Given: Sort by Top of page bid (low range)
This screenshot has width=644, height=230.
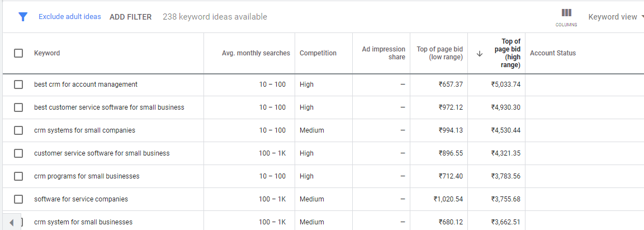Looking at the screenshot, I should pyautogui.click(x=439, y=53).
